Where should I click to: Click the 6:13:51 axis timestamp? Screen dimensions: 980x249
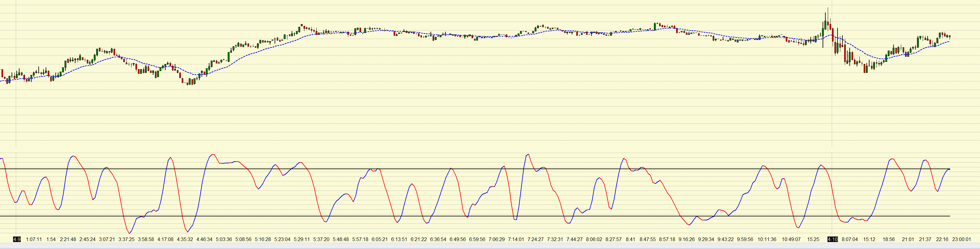pyautogui.click(x=399, y=240)
